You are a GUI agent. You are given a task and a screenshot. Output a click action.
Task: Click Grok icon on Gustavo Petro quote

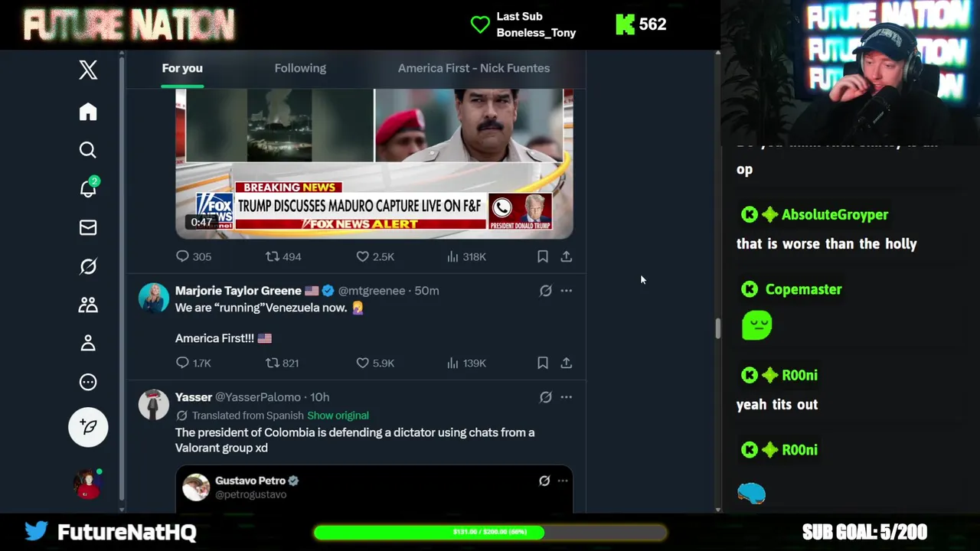pyautogui.click(x=544, y=481)
